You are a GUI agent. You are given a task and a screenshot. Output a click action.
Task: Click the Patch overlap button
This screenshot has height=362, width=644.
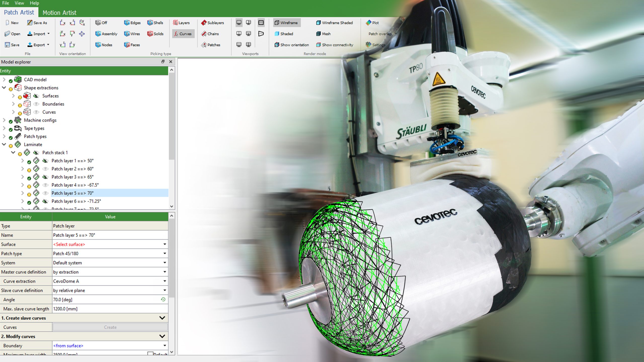pos(380,34)
